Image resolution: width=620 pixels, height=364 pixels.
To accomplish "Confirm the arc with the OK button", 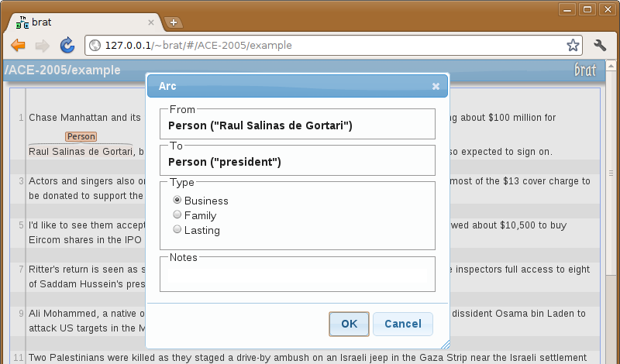I will click(x=349, y=324).
